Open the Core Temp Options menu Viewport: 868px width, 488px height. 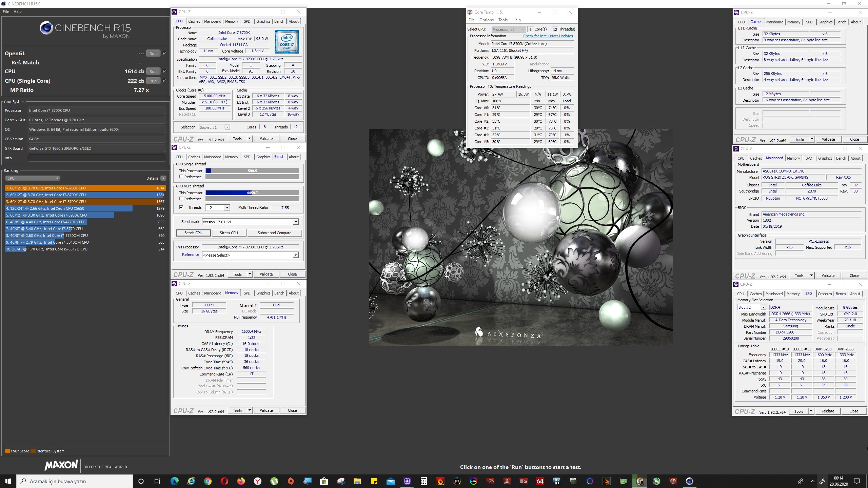pos(487,20)
